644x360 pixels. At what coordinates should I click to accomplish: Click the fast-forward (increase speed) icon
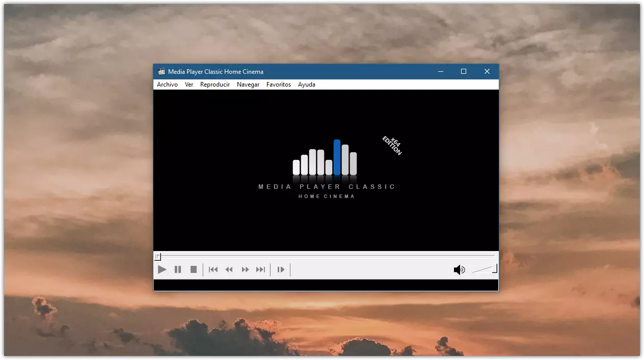(x=245, y=269)
